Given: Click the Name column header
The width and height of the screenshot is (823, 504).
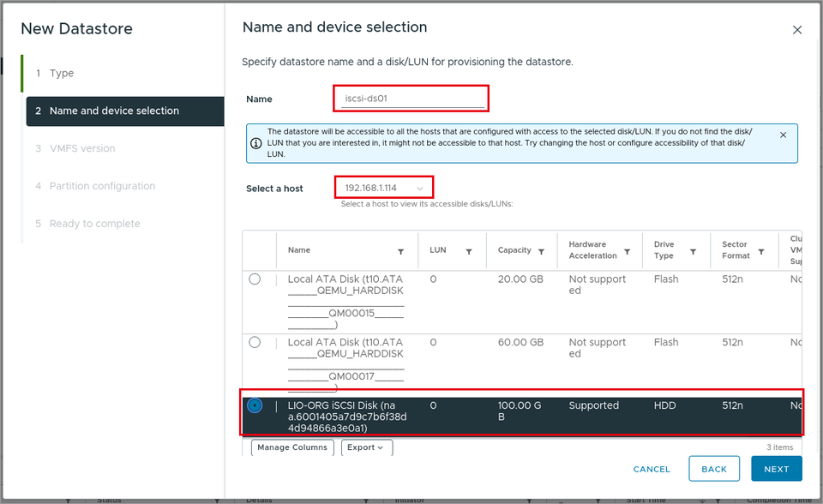Looking at the screenshot, I should pos(299,250).
